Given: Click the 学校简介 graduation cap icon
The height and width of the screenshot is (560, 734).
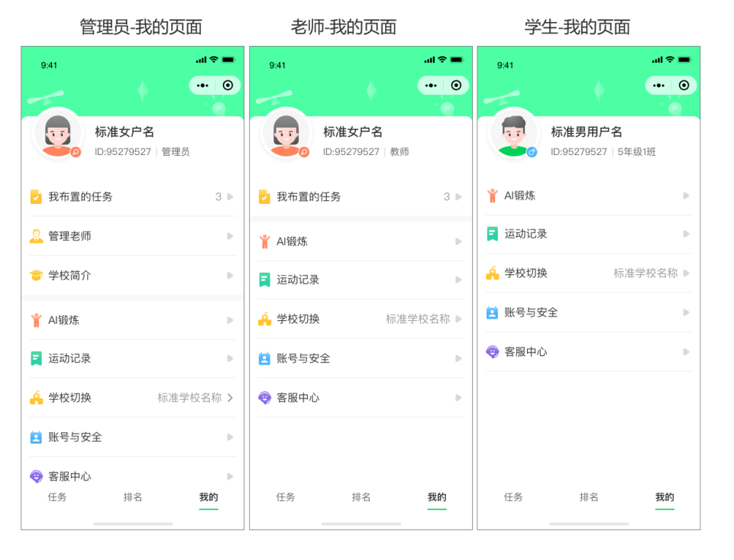Looking at the screenshot, I should [36, 275].
